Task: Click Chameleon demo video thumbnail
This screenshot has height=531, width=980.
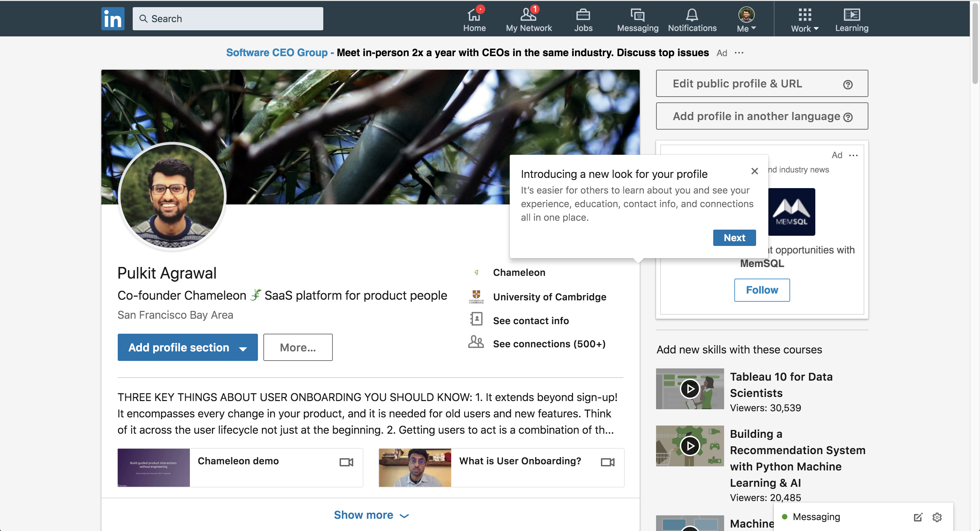Action: click(x=154, y=468)
